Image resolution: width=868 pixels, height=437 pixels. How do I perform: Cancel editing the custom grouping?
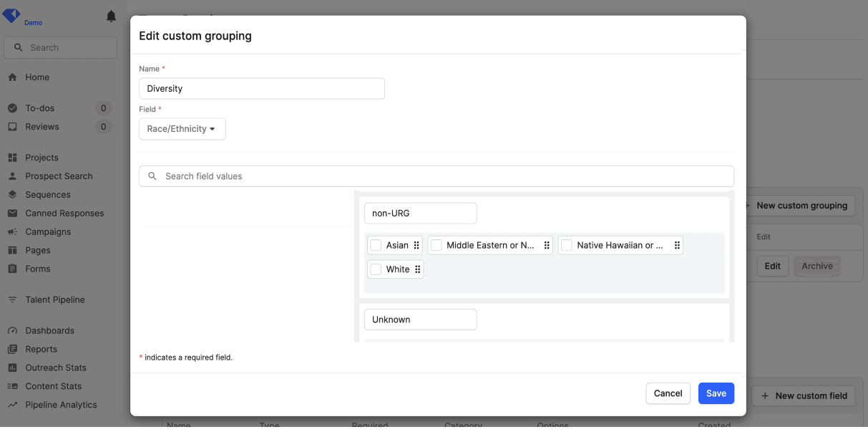click(x=668, y=393)
